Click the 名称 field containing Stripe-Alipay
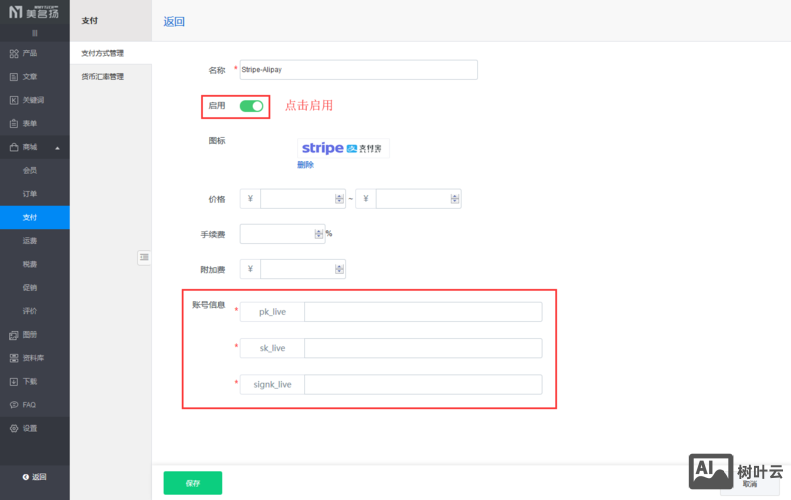The height and width of the screenshot is (500, 791). [359, 70]
